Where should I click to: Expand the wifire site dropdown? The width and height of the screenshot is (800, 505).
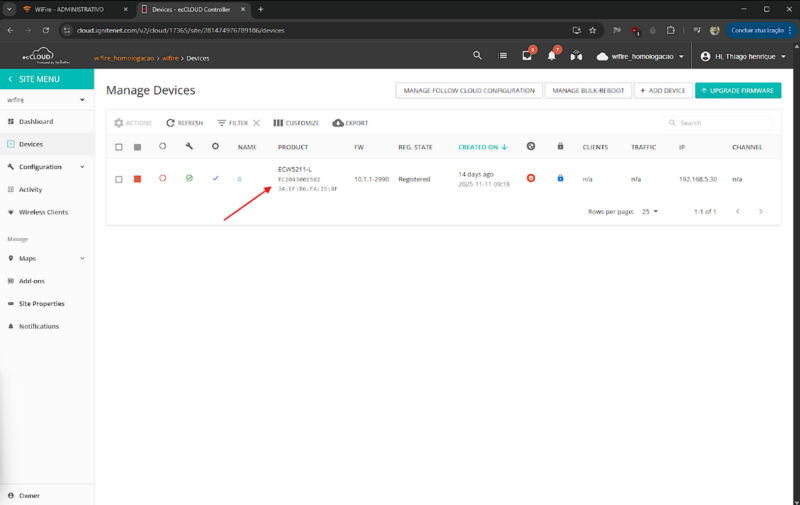click(x=82, y=100)
